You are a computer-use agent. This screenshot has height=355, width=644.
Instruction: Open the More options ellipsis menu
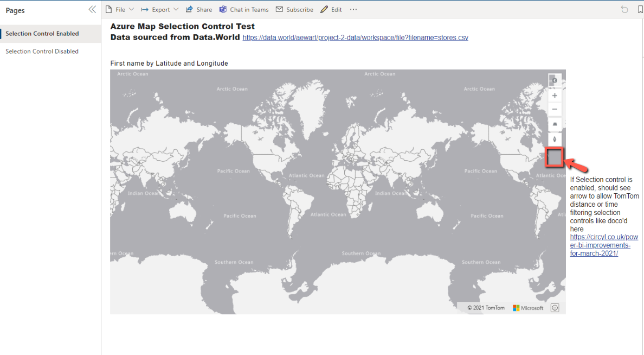(x=353, y=9)
